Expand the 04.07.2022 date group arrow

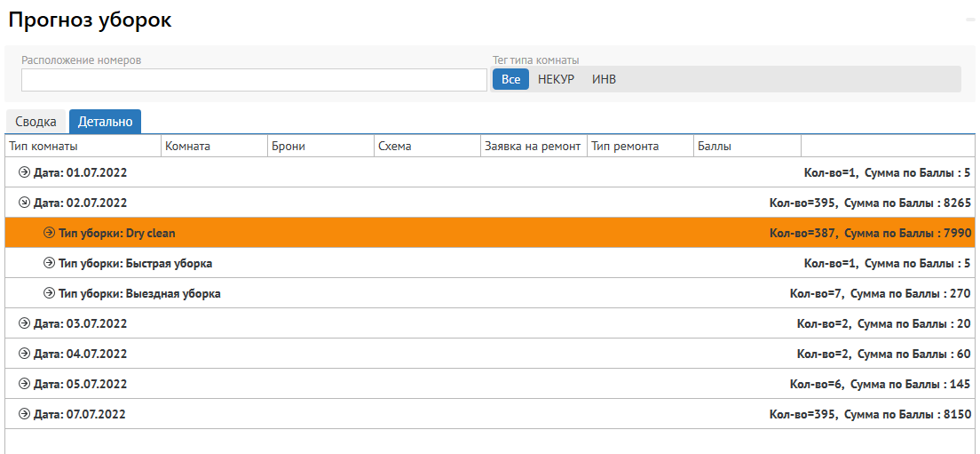(x=25, y=354)
